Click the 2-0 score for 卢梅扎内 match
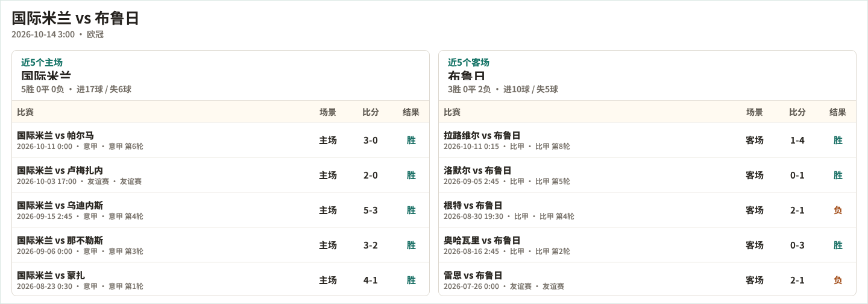 (x=371, y=175)
